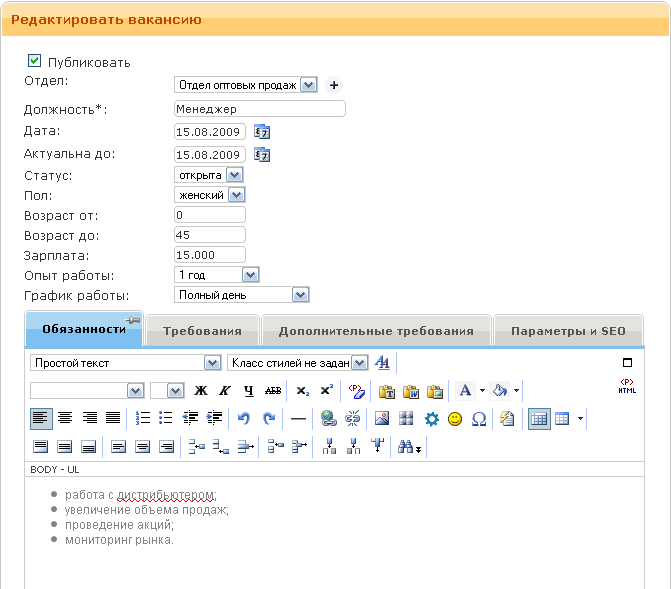Click the insert image icon

coord(381,419)
